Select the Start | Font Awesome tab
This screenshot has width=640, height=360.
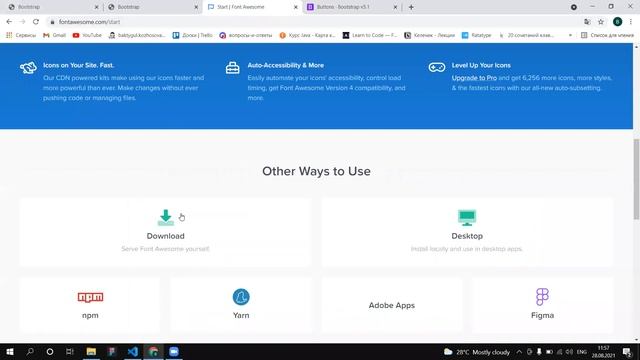(251, 7)
